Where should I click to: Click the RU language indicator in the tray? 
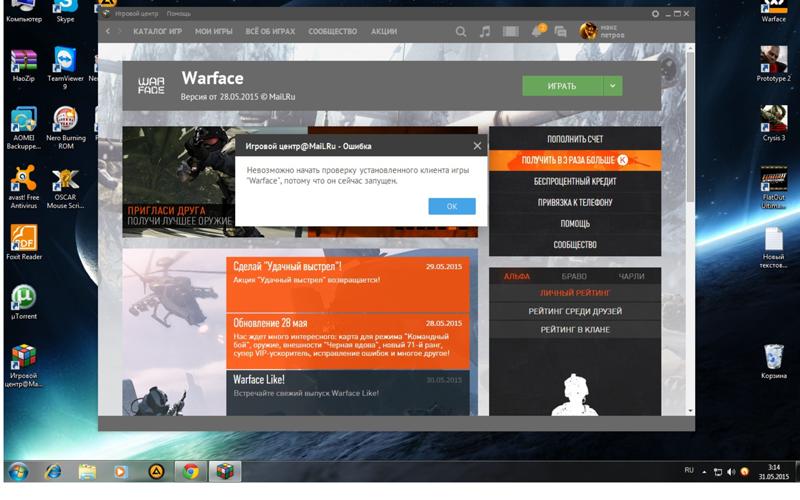689,470
